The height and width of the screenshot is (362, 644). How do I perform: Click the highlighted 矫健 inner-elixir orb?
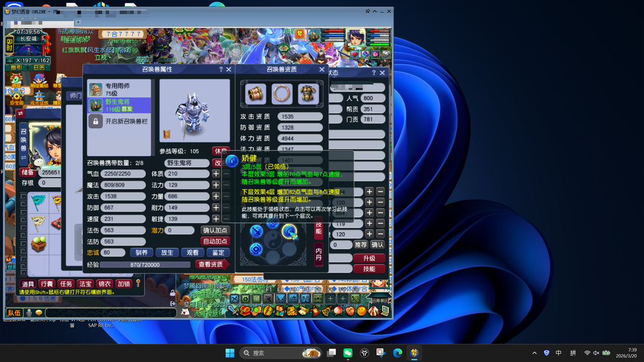pyautogui.click(x=290, y=232)
